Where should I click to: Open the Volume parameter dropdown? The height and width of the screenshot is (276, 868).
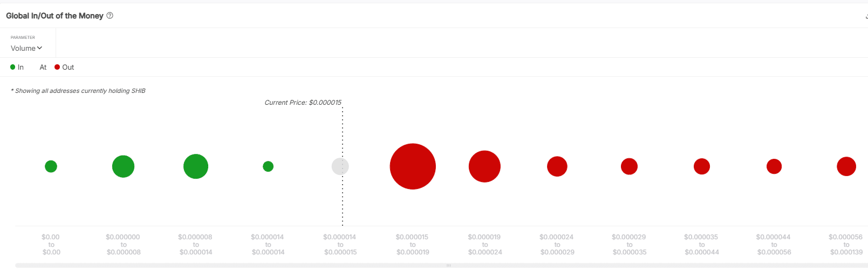[x=26, y=48]
